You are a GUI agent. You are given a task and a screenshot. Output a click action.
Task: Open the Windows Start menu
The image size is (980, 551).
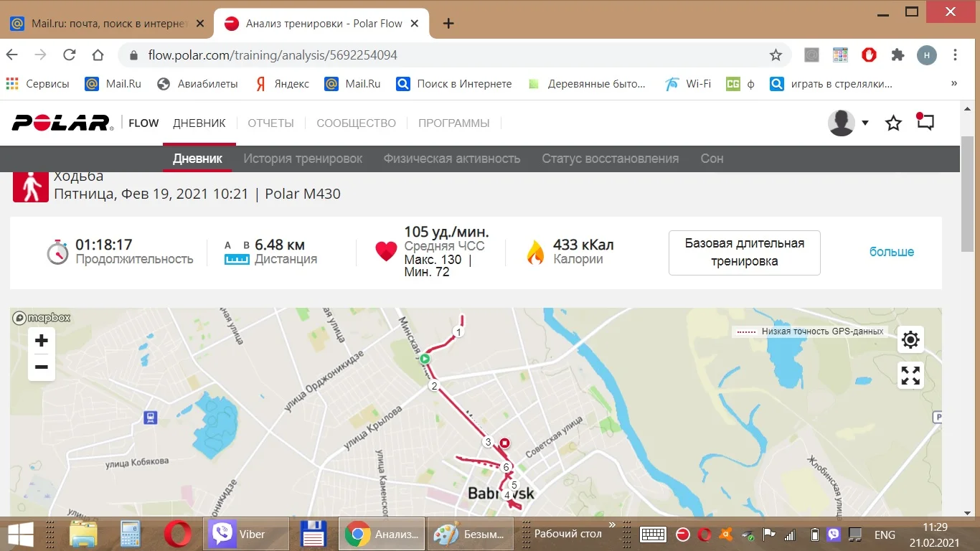tap(21, 534)
